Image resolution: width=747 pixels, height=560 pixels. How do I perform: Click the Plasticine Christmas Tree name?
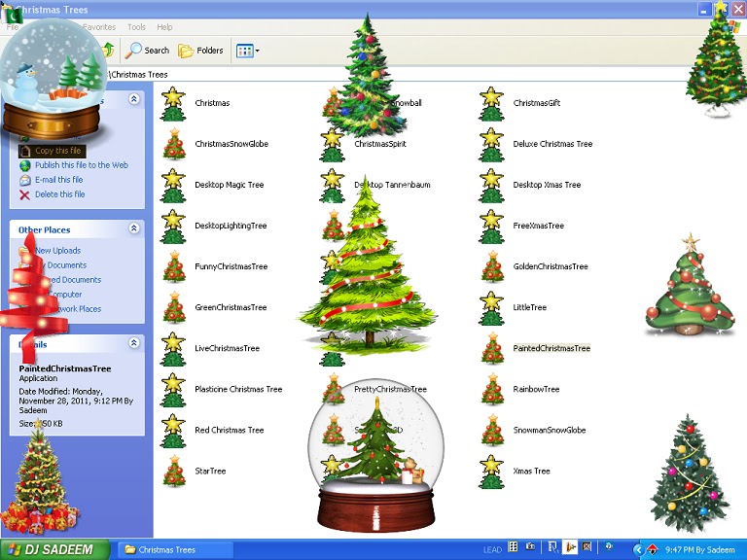pyautogui.click(x=238, y=390)
